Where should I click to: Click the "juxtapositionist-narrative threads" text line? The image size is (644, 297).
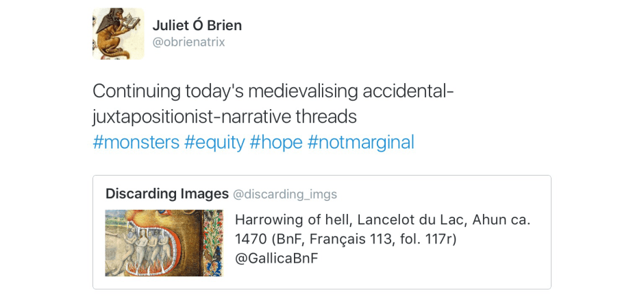pyautogui.click(x=225, y=117)
